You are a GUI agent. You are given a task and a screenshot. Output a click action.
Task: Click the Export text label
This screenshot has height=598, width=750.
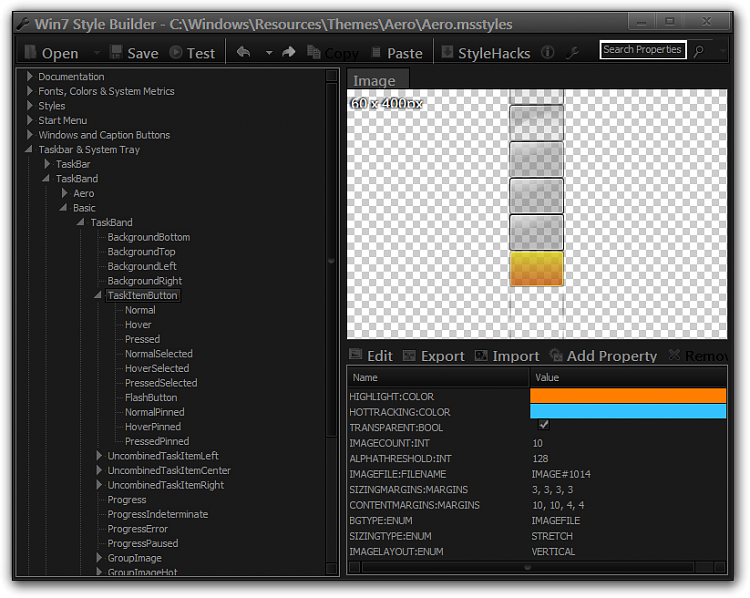click(442, 356)
